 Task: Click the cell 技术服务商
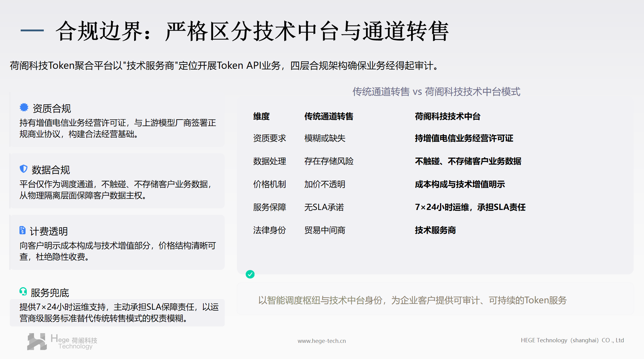pos(435,230)
